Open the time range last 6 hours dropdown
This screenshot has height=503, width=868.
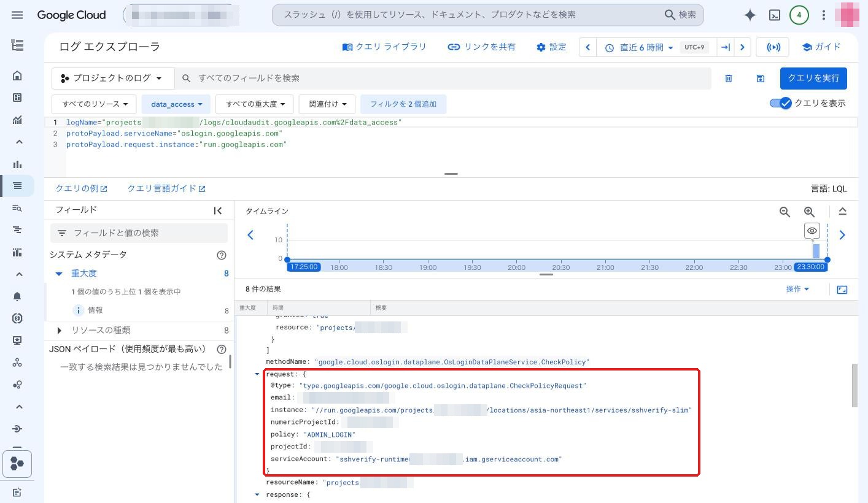click(x=638, y=47)
